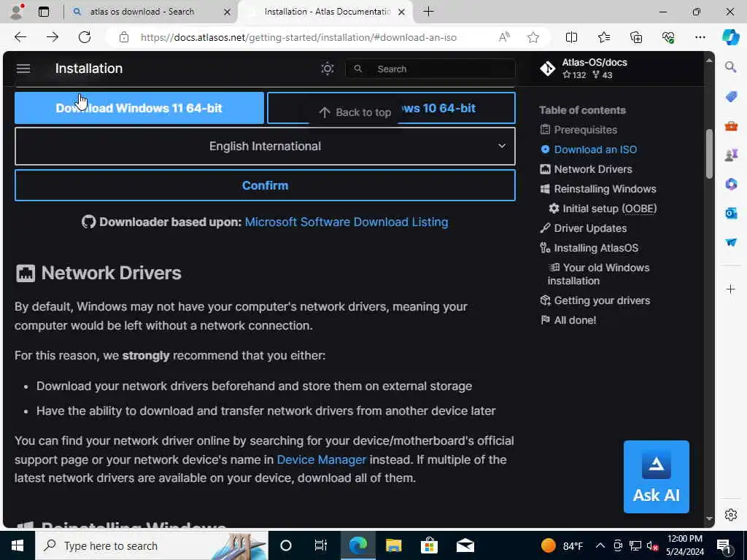Open Task View from taskbar

tap(321, 545)
